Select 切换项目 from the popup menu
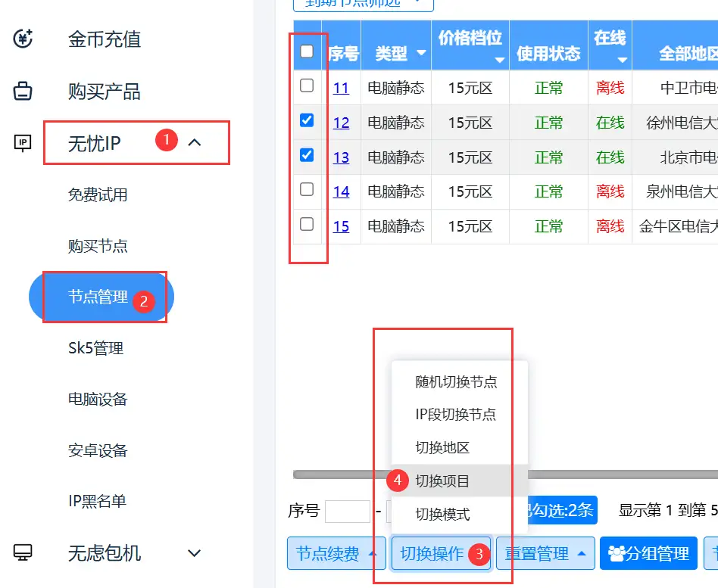This screenshot has height=588, width=718. (442, 481)
